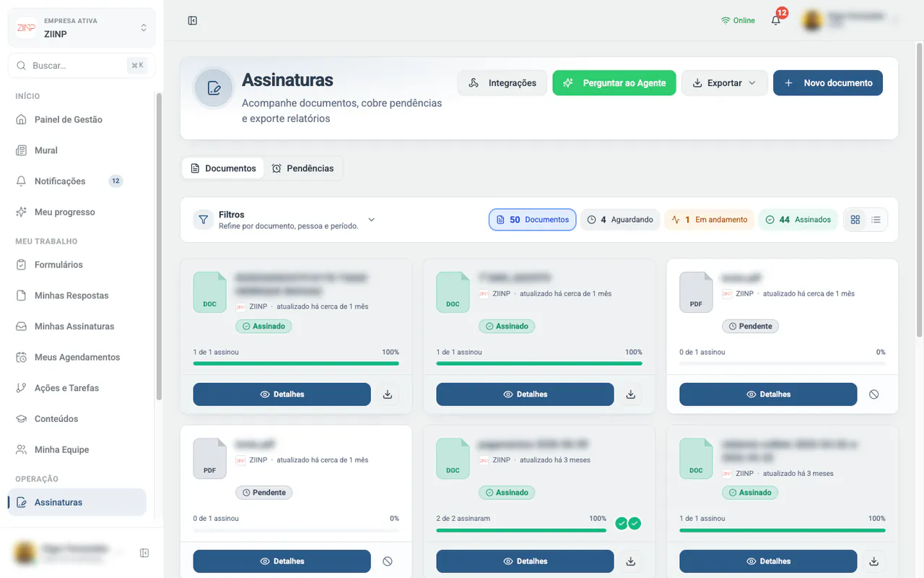Click the PDF file icon on top-row pending card
924x578 pixels.
click(696, 292)
